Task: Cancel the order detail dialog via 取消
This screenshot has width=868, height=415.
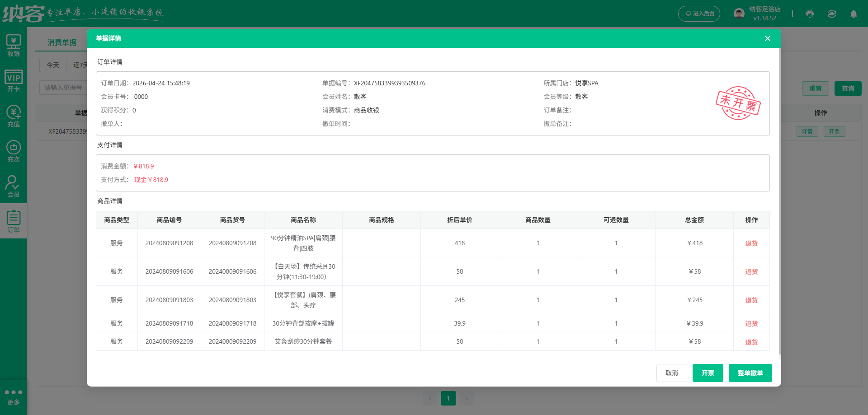Action: click(672, 373)
